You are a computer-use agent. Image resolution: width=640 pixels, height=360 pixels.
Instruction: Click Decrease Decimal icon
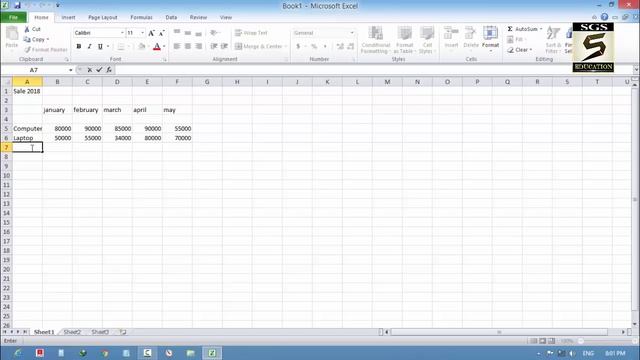[x=351, y=47]
